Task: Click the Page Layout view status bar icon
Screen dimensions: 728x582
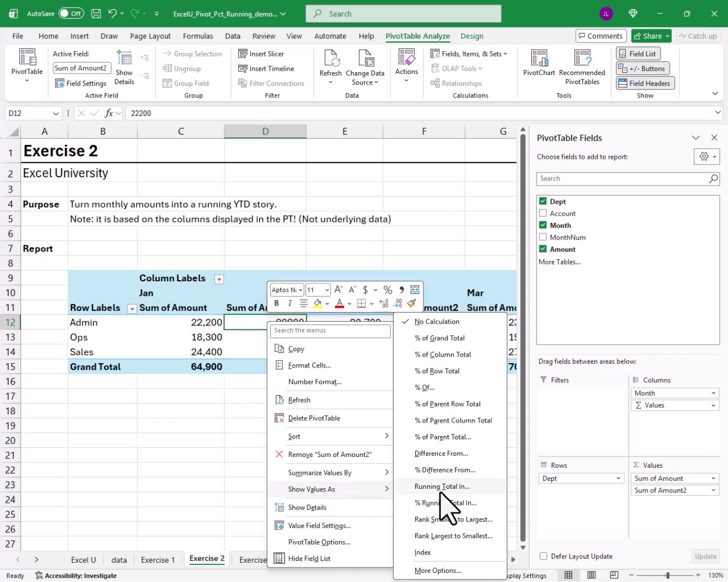Action: tap(592, 575)
